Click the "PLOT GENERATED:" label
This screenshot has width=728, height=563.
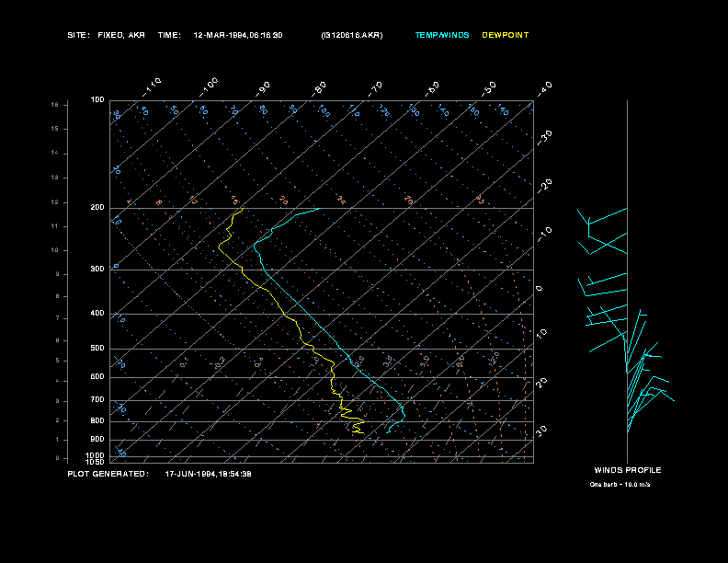coord(108,474)
